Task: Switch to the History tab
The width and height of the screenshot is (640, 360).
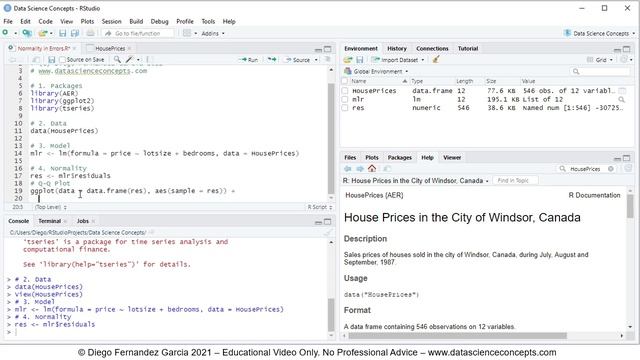Action: 397,48
